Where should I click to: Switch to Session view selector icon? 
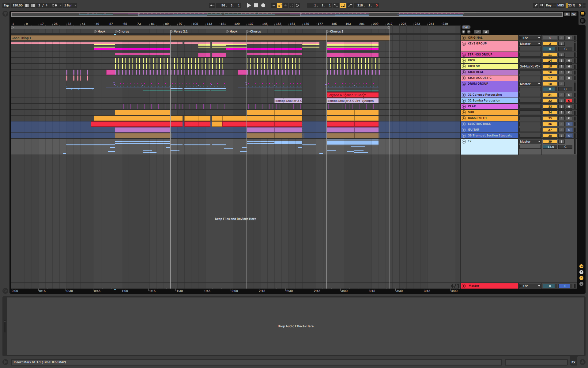coord(582,21)
